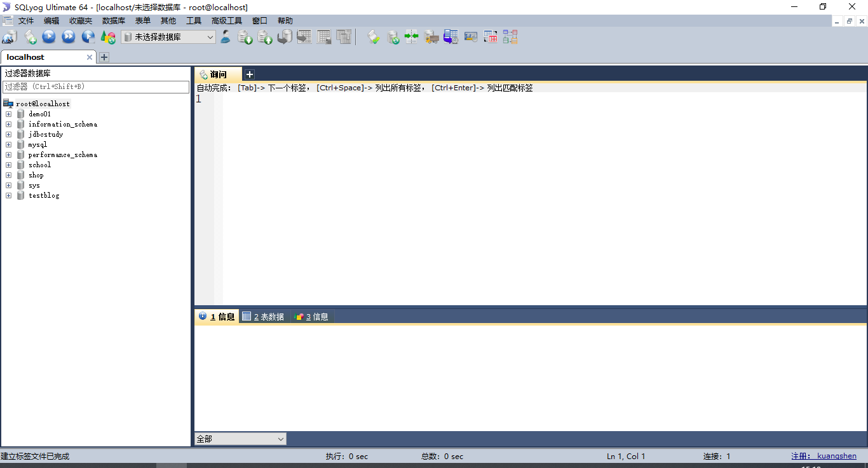This screenshot has width=868, height=468.
Task: Click the 过滤器 database filter field
Action: click(x=96, y=86)
